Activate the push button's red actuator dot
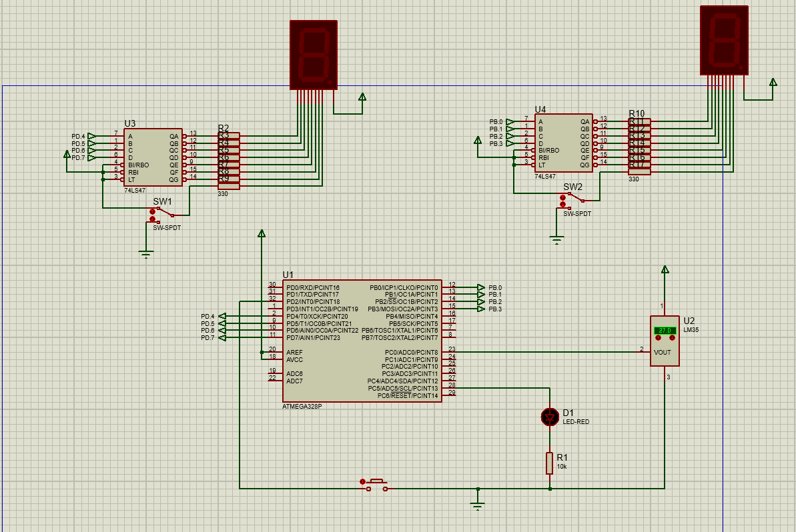 [362, 482]
